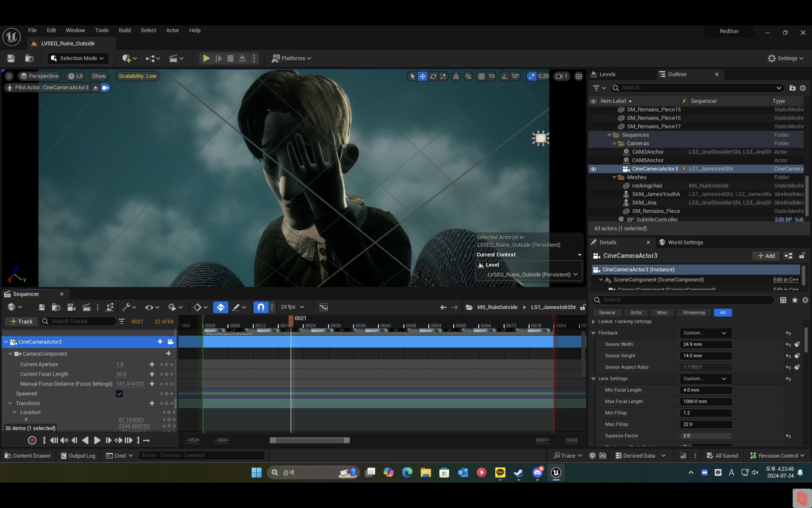Toggle visibility eye for CineCameraActor3 in Outliner
The width and height of the screenshot is (812, 508).
coord(593,169)
